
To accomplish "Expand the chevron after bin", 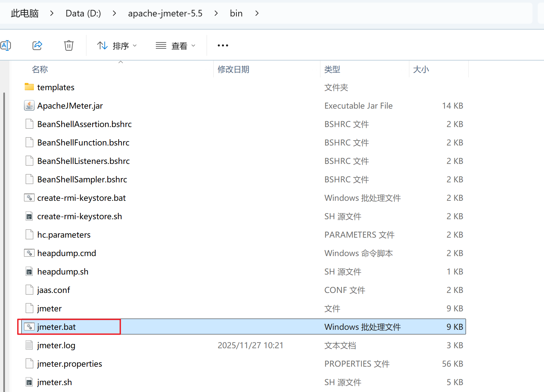I will click(257, 13).
